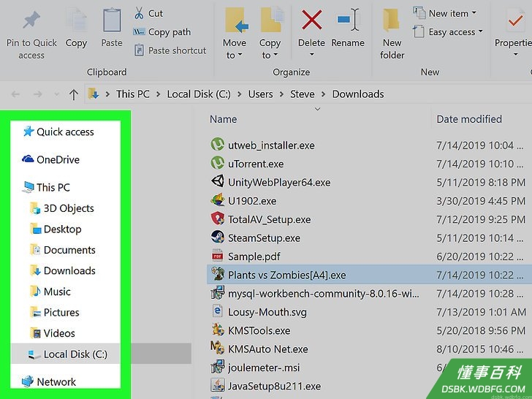Select Local Disk (C:) in sidebar
The width and height of the screenshot is (532, 399).
(66, 354)
